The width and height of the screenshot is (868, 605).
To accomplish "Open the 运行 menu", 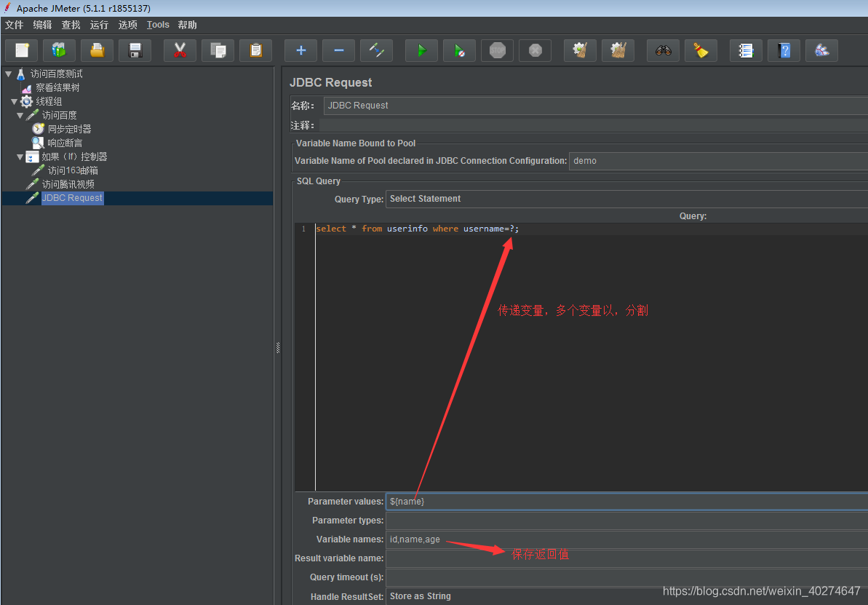I will click(99, 25).
